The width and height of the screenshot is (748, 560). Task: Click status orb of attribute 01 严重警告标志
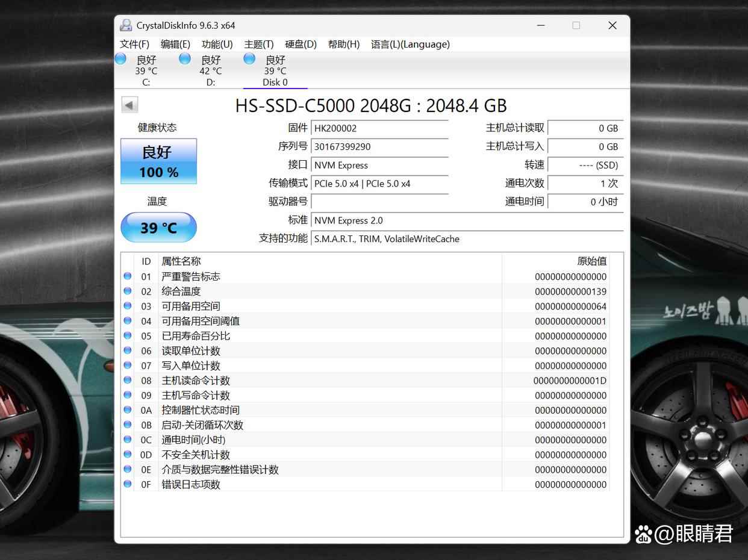128,276
